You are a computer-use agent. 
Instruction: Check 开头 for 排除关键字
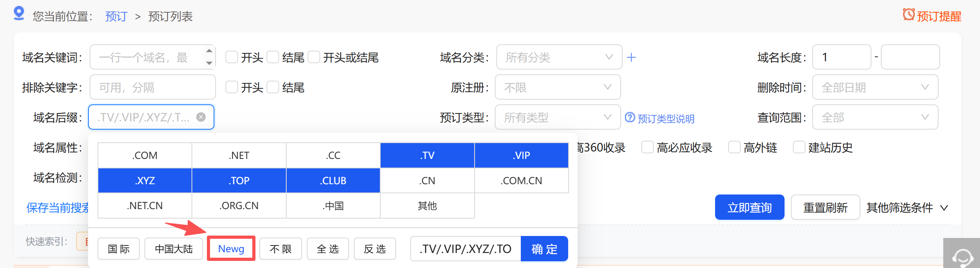point(232,87)
